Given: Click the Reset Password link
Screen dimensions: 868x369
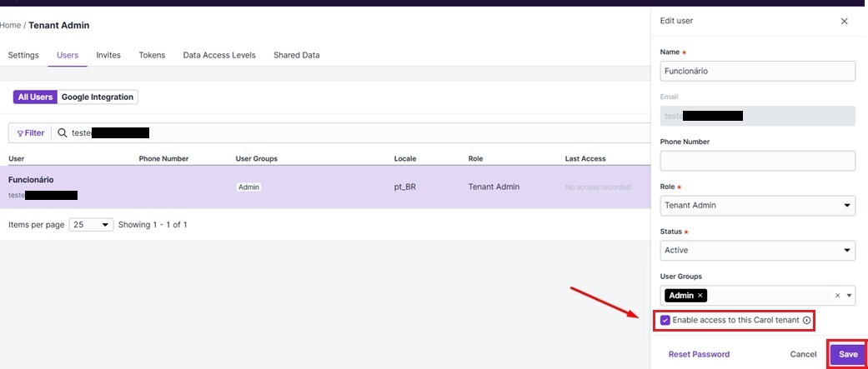Looking at the screenshot, I should 699,355.
